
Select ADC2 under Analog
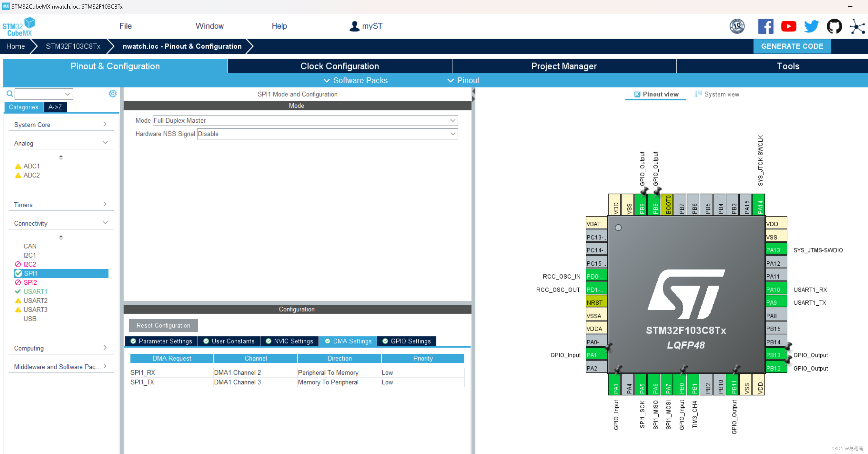(x=32, y=175)
